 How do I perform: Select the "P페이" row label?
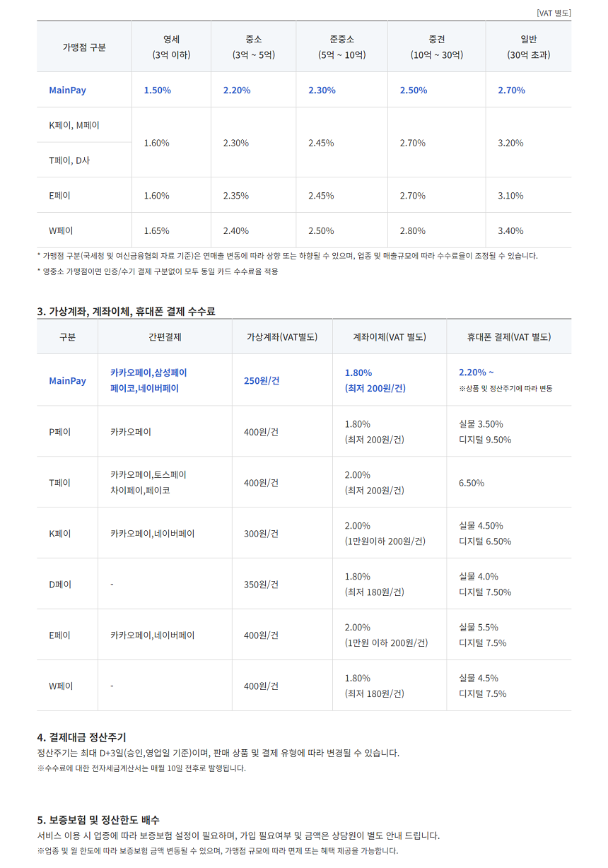(60, 432)
